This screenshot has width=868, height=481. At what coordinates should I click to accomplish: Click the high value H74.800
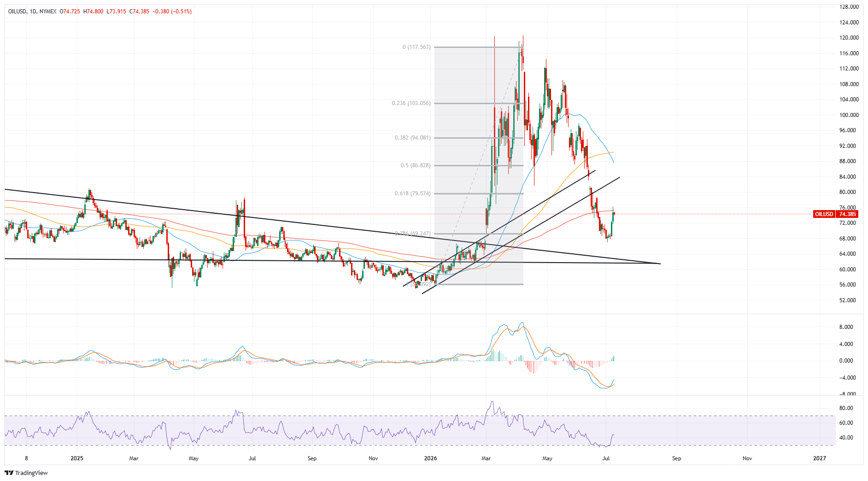(94, 12)
